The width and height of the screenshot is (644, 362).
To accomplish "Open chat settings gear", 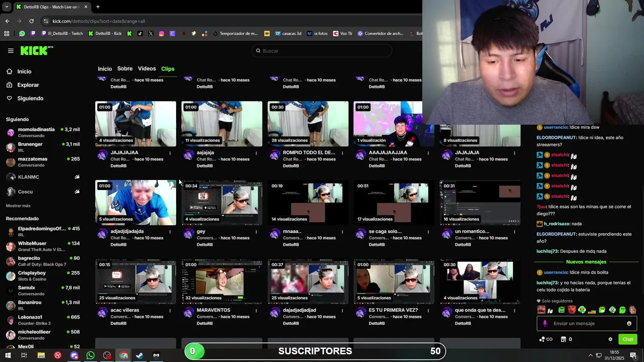I will pyautogui.click(x=610, y=339).
